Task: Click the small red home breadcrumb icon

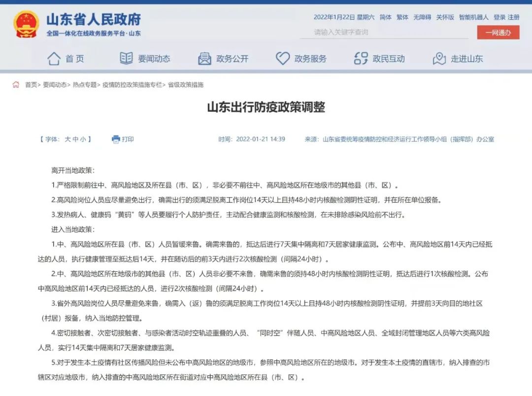Action: [16, 84]
